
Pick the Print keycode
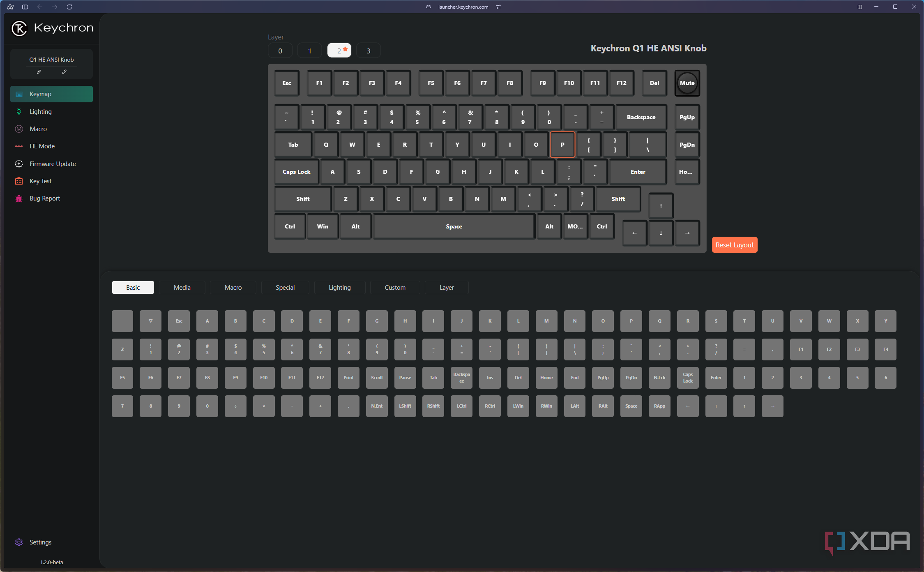tap(348, 378)
